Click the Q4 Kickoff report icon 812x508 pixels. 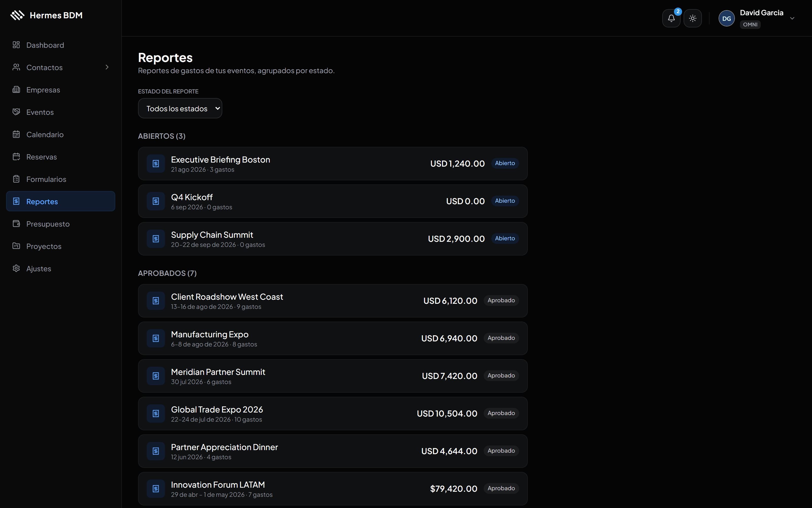click(156, 201)
